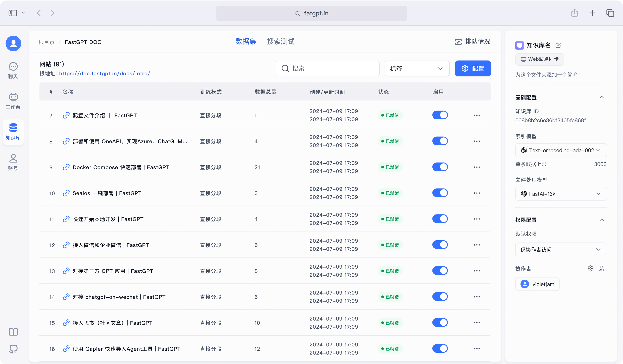The height and width of the screenshot is (364, 623).
Task: Open the 标签 tag filter dropdown
Action: (x=417, y=68)
